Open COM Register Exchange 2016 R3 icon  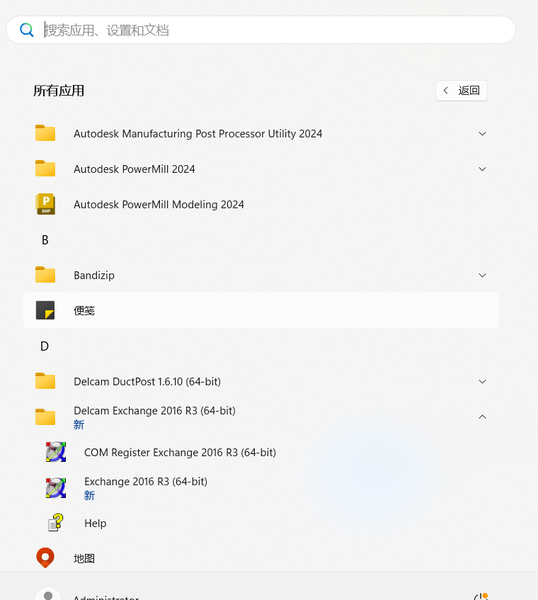[x=56, y=452]
